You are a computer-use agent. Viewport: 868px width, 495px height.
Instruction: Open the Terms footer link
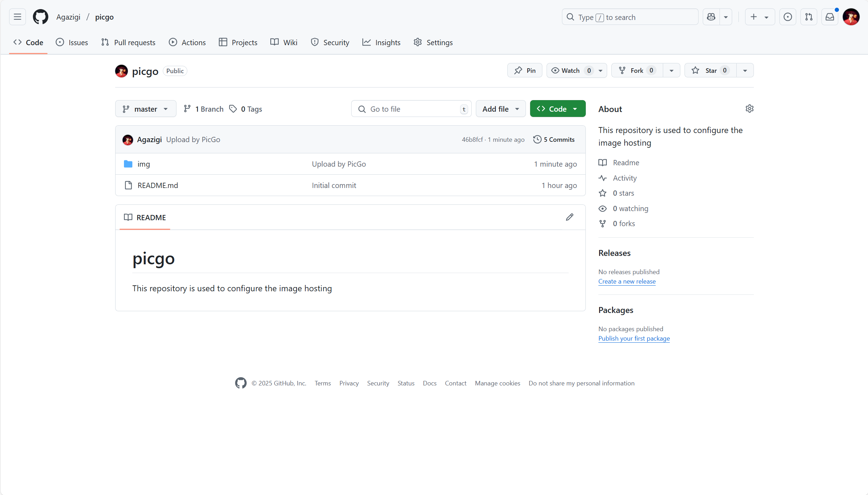point(322,383)
